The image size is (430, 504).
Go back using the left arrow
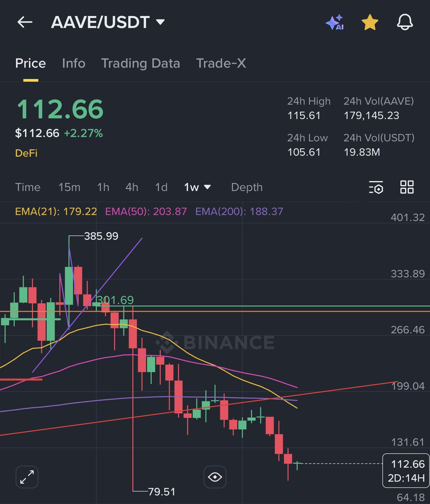tap(25, 22)
